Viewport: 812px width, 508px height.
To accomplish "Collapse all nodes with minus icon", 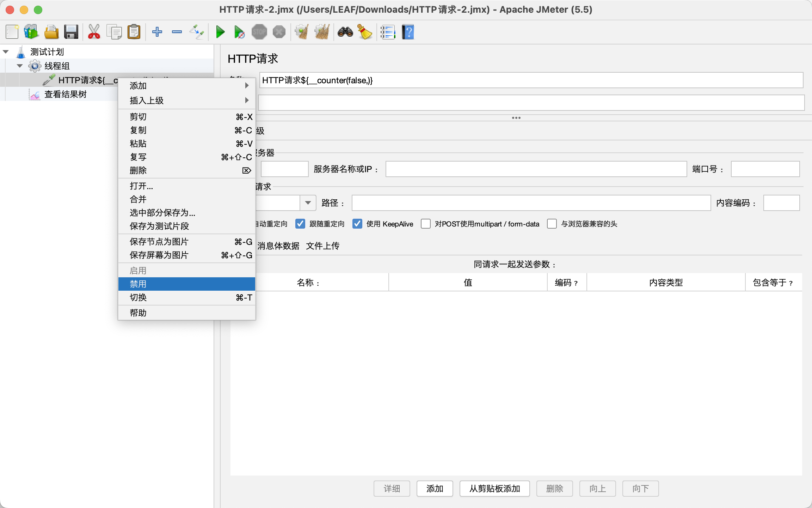I will [x=177, y=32].
